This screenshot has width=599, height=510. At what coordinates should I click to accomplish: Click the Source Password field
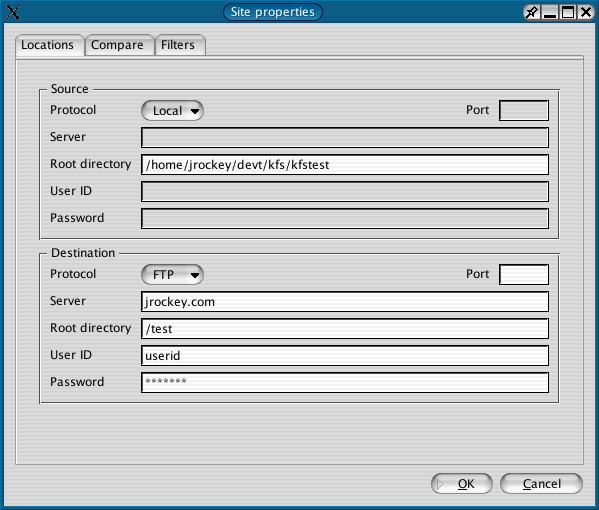pos(345,219)
